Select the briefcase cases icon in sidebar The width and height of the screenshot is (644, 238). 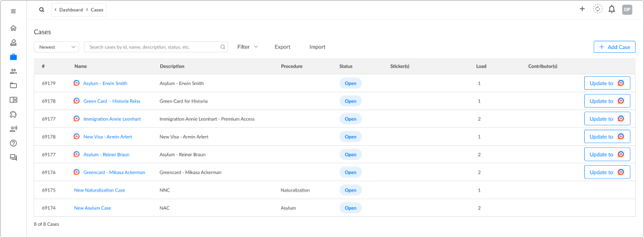(x=13, y=57)
